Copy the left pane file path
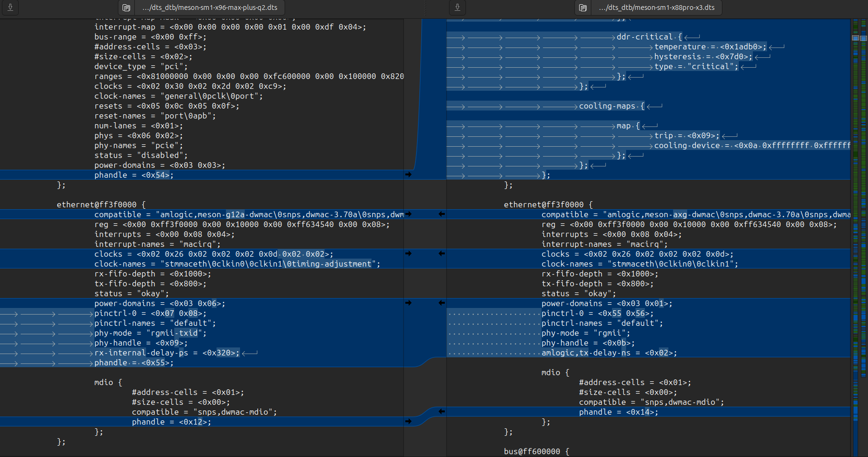This screenshot has width=868, height=457. pos(126,8)
